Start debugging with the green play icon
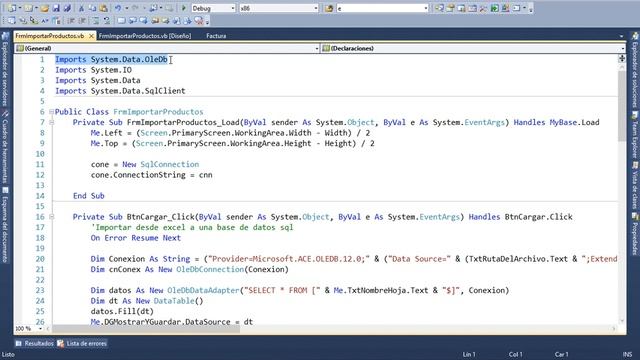 coord(184,8)
